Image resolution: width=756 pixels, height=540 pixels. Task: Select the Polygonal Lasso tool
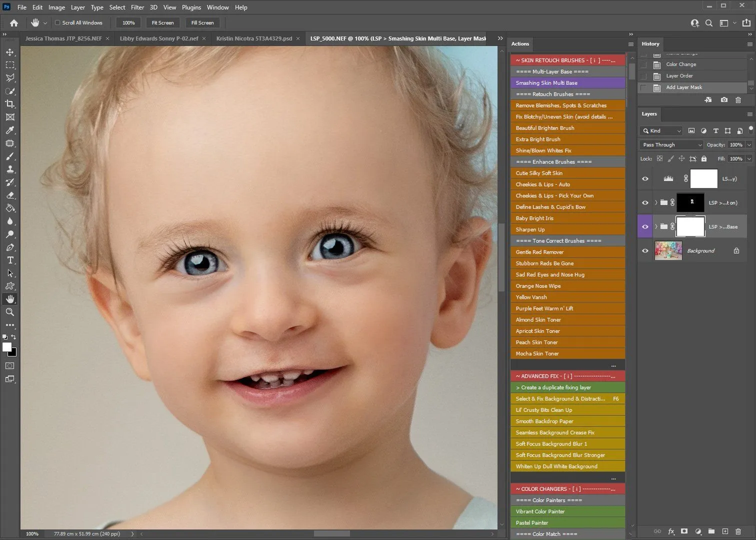point(10,78)
